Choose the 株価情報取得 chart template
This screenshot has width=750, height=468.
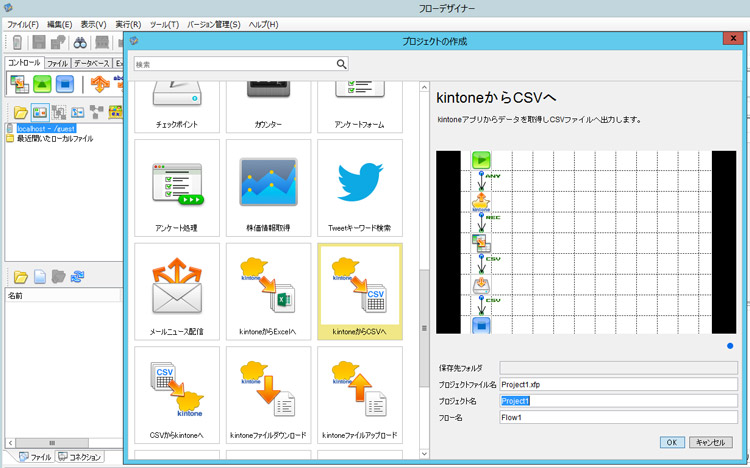click(268, 188)
